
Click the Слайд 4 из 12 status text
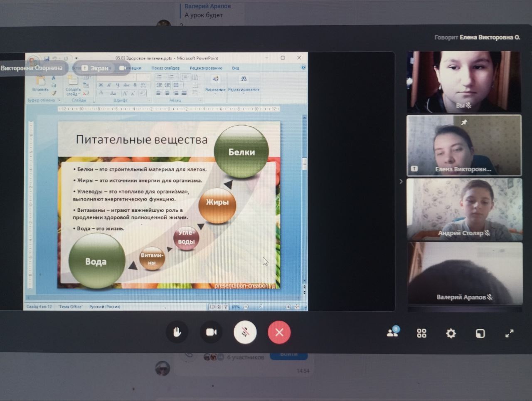coord(39,307)
